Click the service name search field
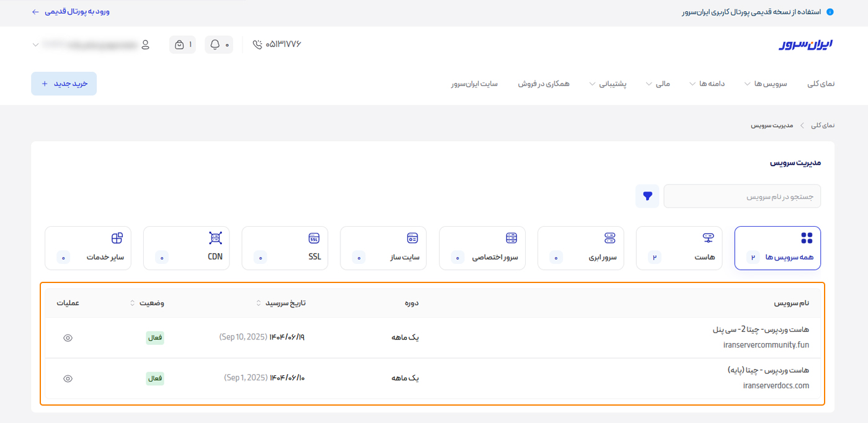This screenshot has width=868, height=423. [742, 196]
